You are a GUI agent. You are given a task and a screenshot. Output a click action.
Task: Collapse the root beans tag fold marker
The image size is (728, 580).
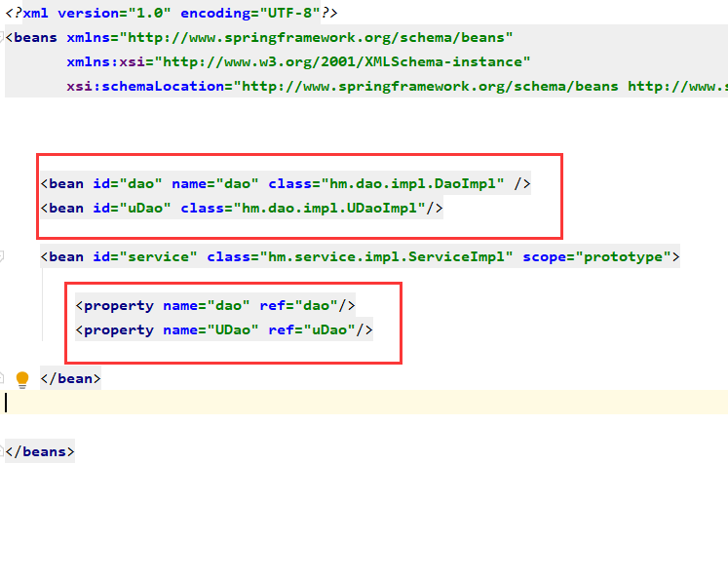tap(1, 37)
